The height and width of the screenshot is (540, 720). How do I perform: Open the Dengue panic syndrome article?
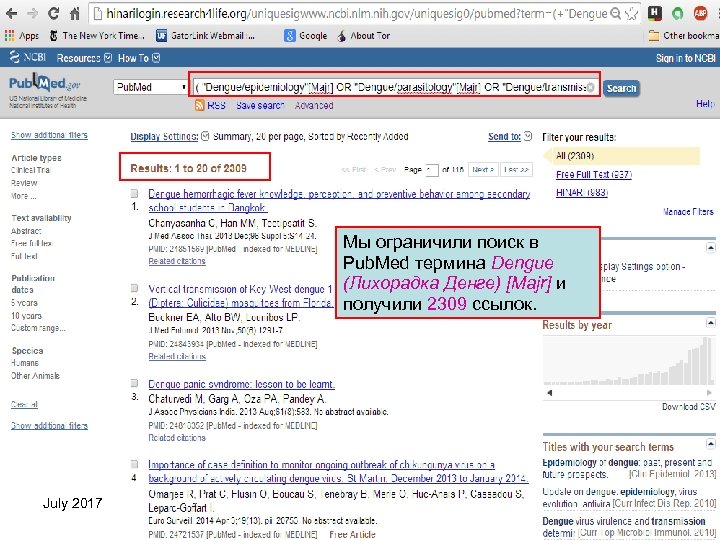[241, 384]
